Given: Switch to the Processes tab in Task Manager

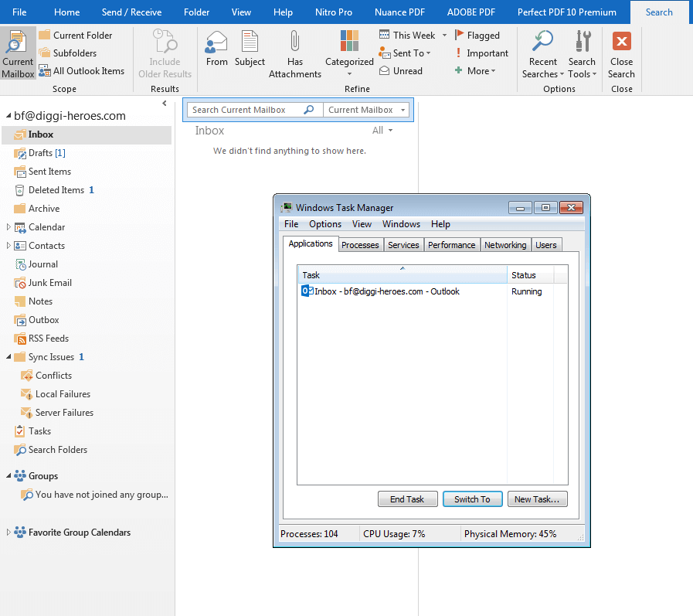Looking at the screenshot, I should [x=360, y=244].
